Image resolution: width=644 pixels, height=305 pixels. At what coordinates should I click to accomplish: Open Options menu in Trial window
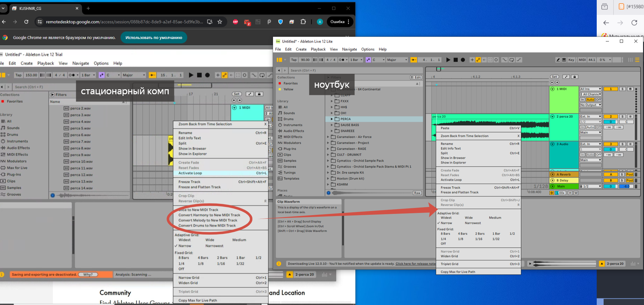coord(101,63)
